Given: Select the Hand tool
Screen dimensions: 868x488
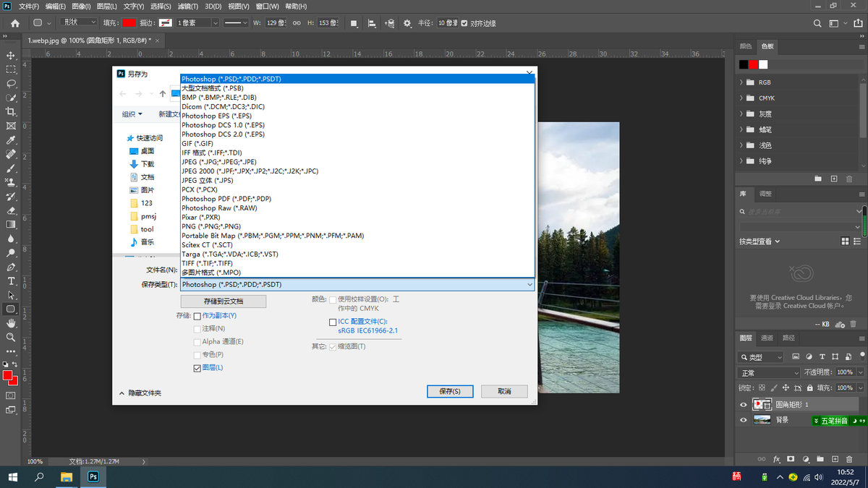Looking at the screenshot, I should 11,323.
